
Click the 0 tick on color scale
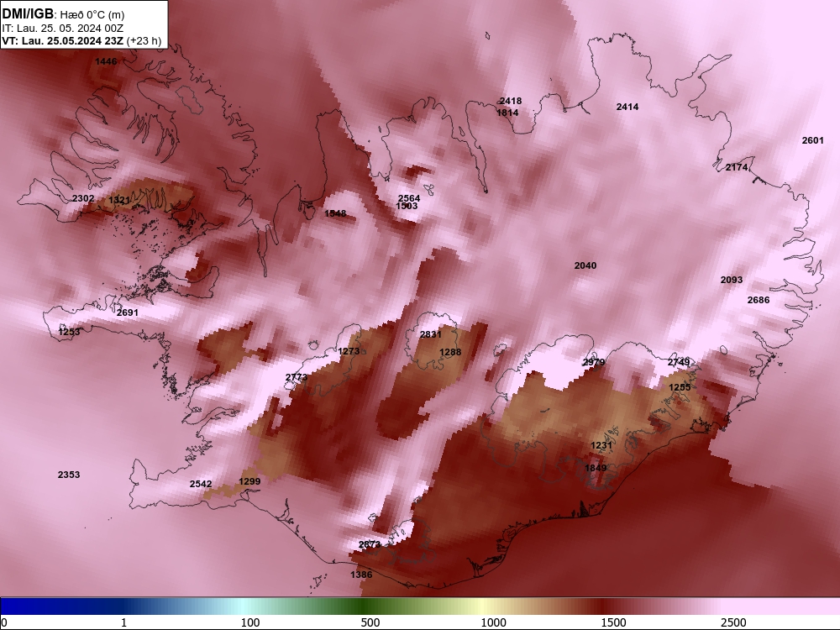tap(5, 622)
